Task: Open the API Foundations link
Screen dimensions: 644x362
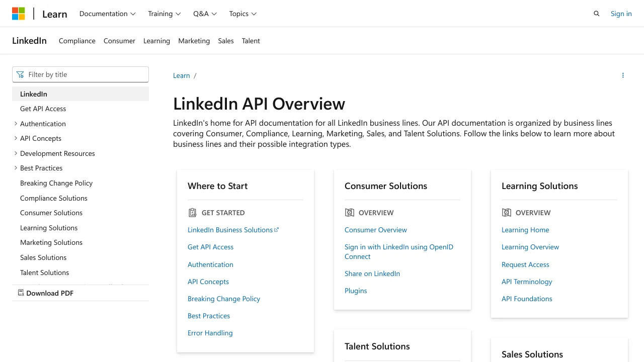Action: pyautogui.click(x=527, y=299)
